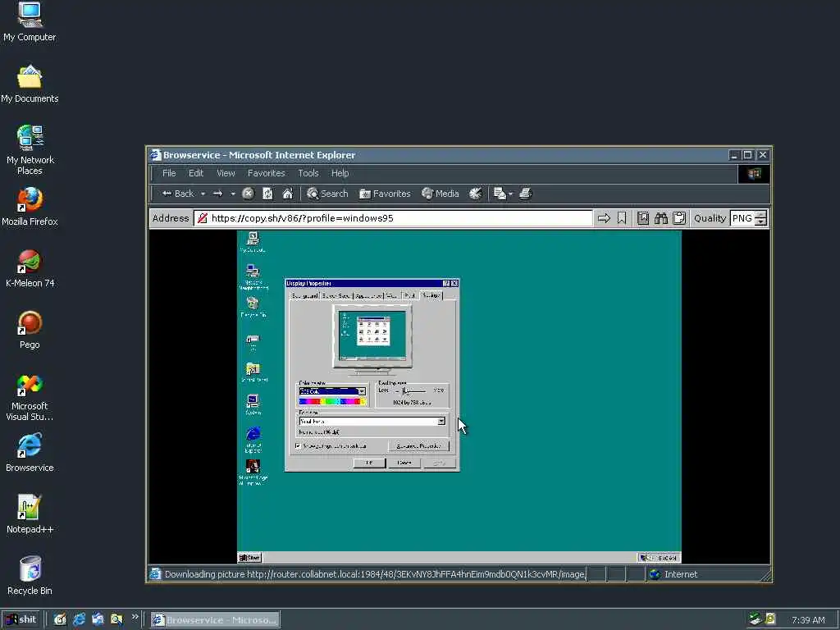The width and height of the screenshot is (840, 630).
Task: Click the Windows 95 Start button
Action: pyautogui.click(x=249, y=558)
